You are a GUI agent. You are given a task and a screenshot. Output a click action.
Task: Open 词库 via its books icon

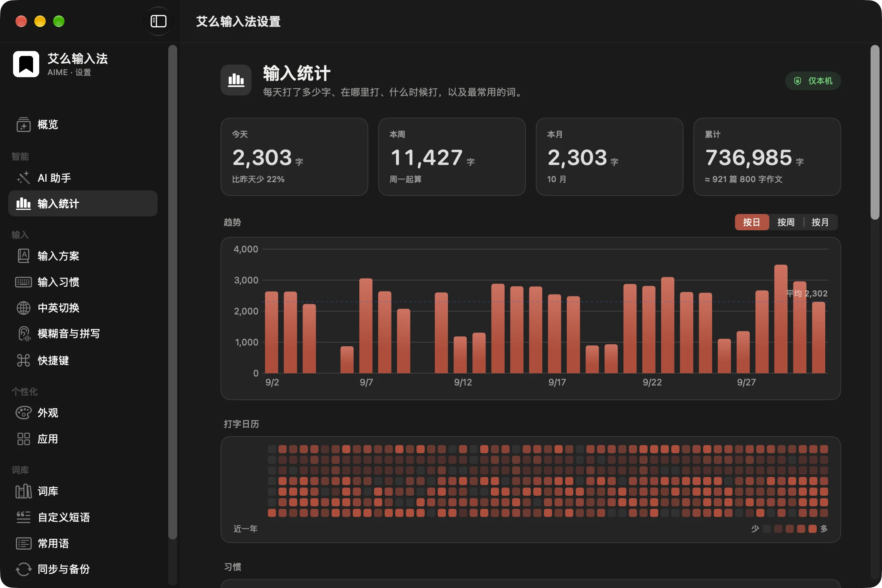(x=23, y=491)
